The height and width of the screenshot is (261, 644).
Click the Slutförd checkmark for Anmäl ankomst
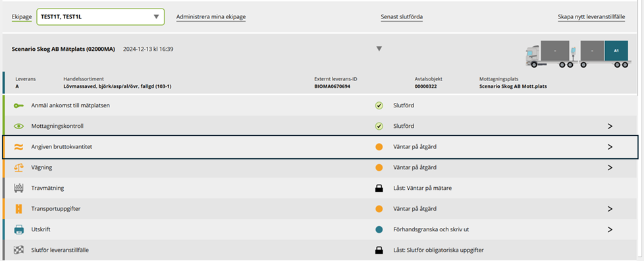pos(379,105)
